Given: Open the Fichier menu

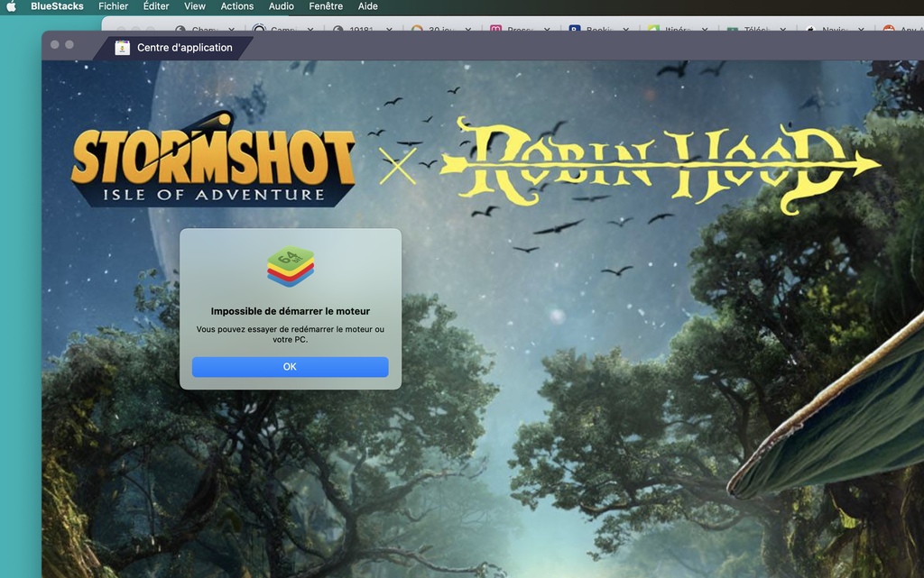Looking at the screenshot, I should (x=113, y=6).
